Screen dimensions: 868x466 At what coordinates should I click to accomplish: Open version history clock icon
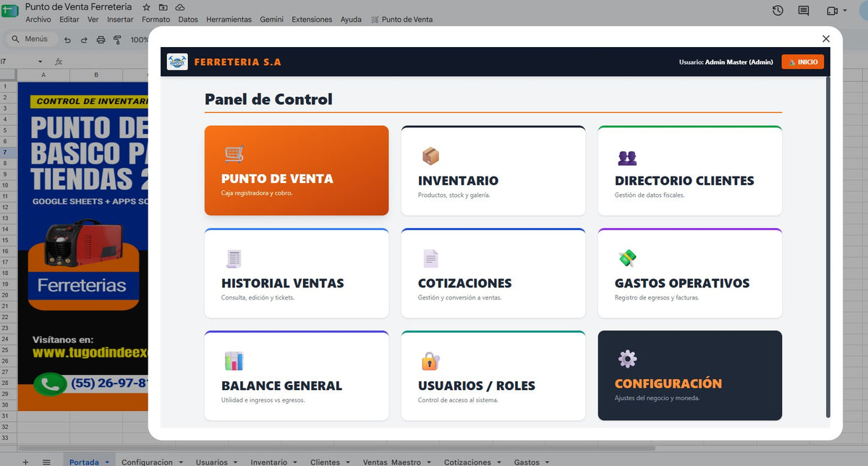778,10
